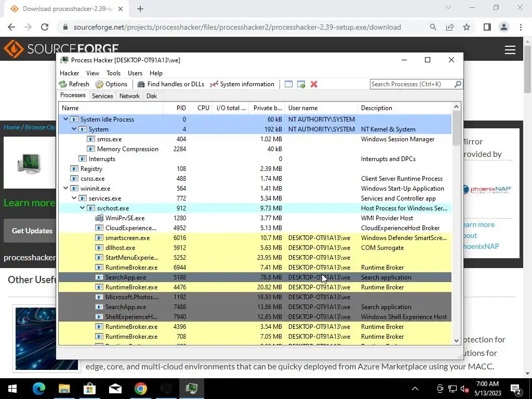Open a new Chrome tab
The image size is (532, 399).
[140, 9]
